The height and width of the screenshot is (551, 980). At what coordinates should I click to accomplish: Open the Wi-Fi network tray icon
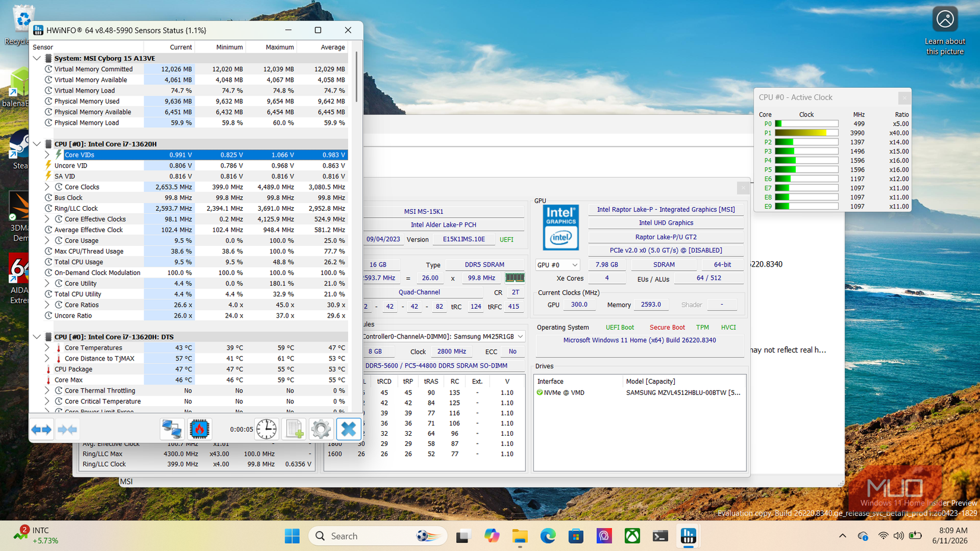pos(883,536)
